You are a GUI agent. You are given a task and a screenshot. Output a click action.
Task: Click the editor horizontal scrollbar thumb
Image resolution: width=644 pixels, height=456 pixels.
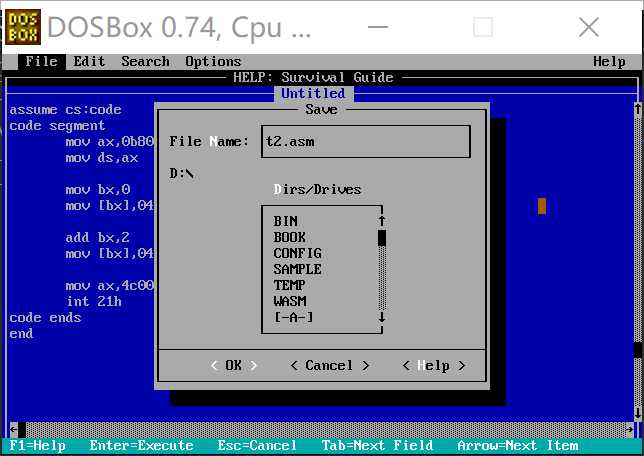22,430
